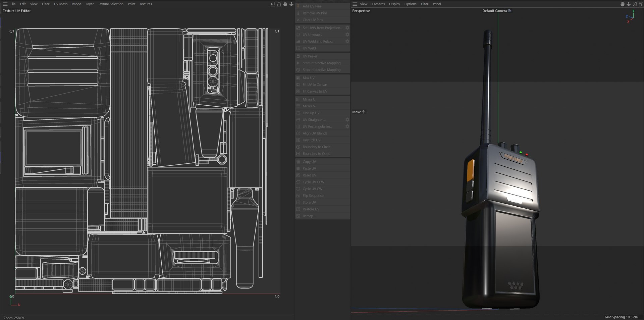Click Cycle UV CCW icon
The height and width of the screenshot is (320, 644).
pos(298,182)
